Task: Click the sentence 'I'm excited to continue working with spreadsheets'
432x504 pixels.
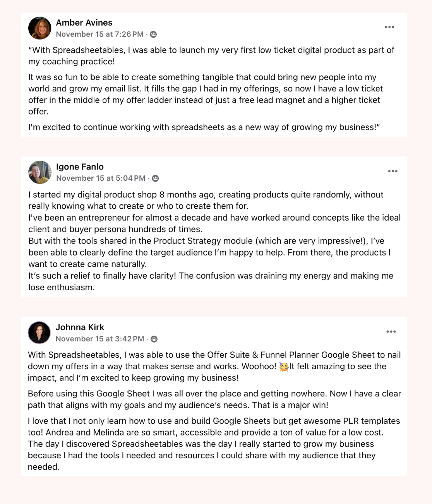Action: [204, 127]
